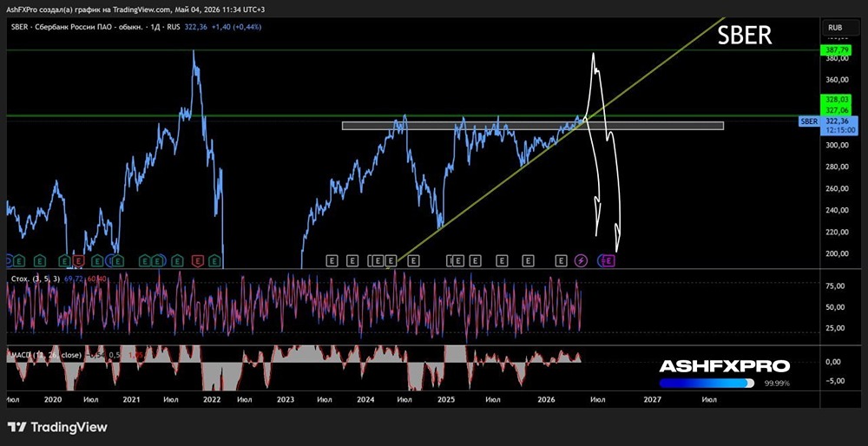Viewport: 868px width, 446px height.
Task: Click the SBER symbol name in chart legend
Action: pyautogui.click(x=18, y=27)
